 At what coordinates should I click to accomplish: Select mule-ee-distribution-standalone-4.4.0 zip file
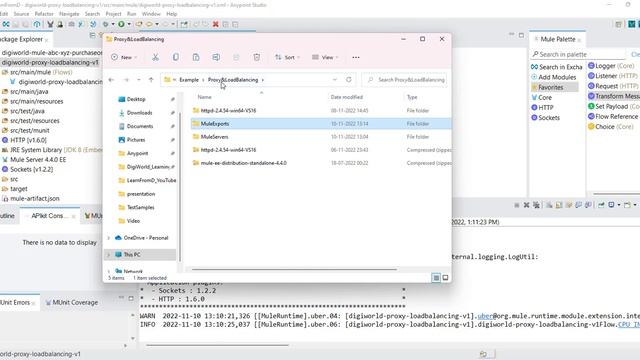(x=321, y=163)
